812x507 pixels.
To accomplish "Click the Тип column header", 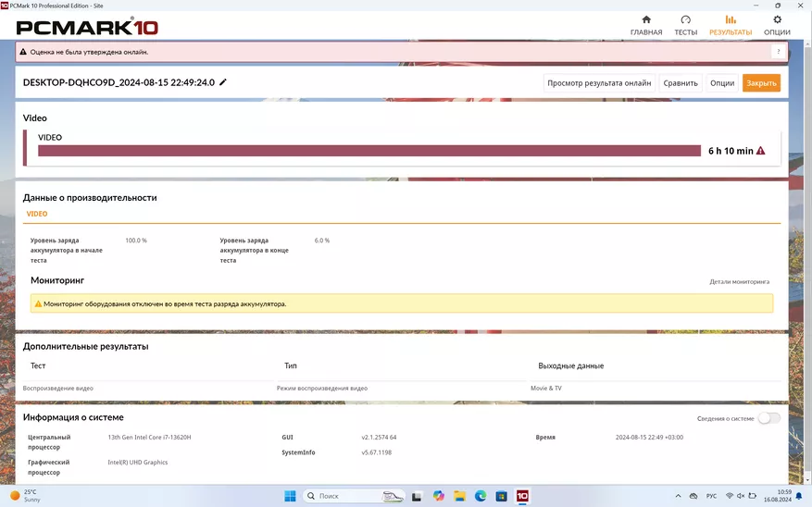I will pos(291,365).
